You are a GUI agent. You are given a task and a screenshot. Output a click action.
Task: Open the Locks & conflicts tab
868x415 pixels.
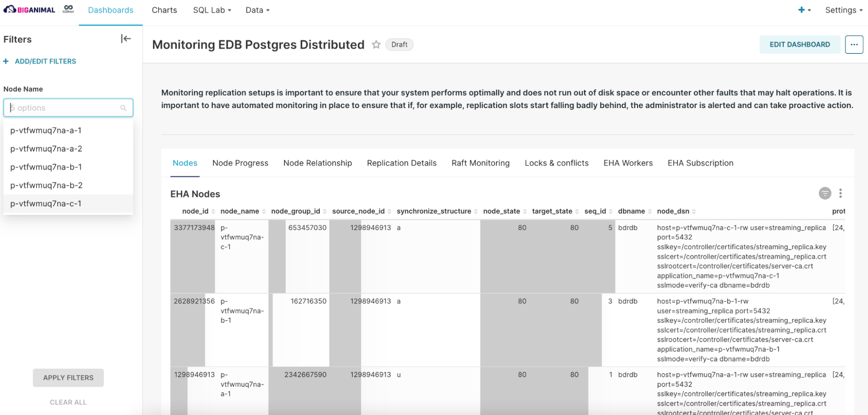coord(556,163)
